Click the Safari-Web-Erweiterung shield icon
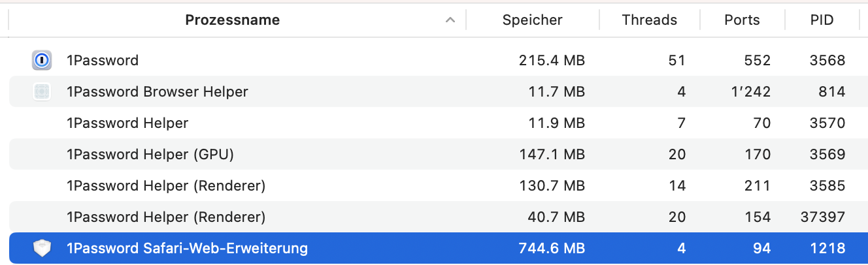This screenshot has height=265, width=868. pyautogui.click(x=42, y=249)
